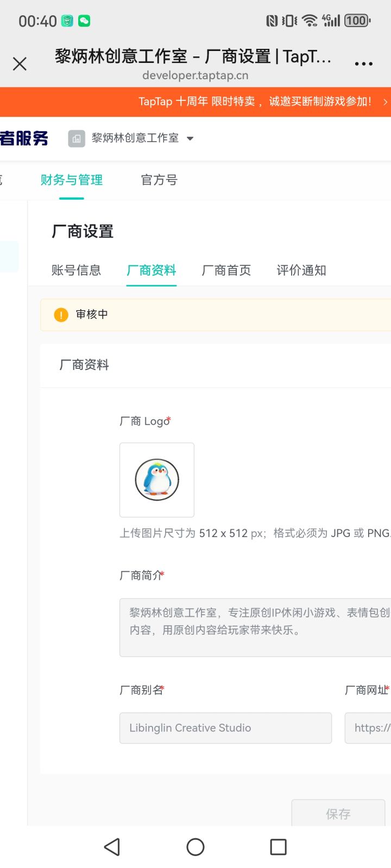Image resolution: width=391 pixels, height=868 pixels.
Task: Open the 评价通知 tab
Action: coord(301,270)
